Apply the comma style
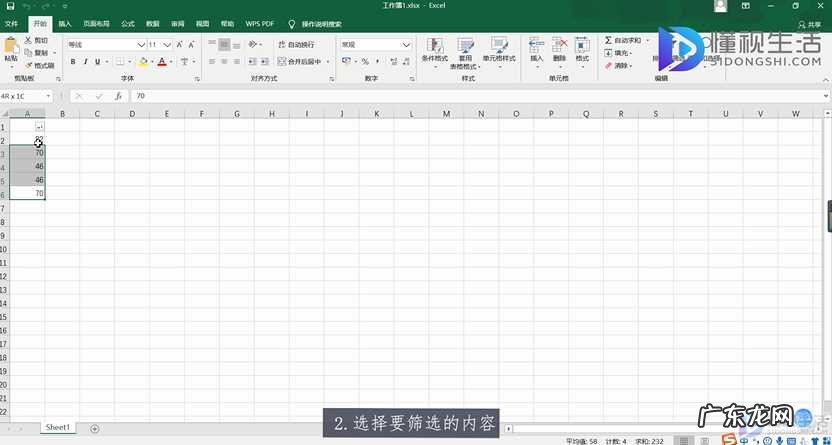 click(378, 62)
